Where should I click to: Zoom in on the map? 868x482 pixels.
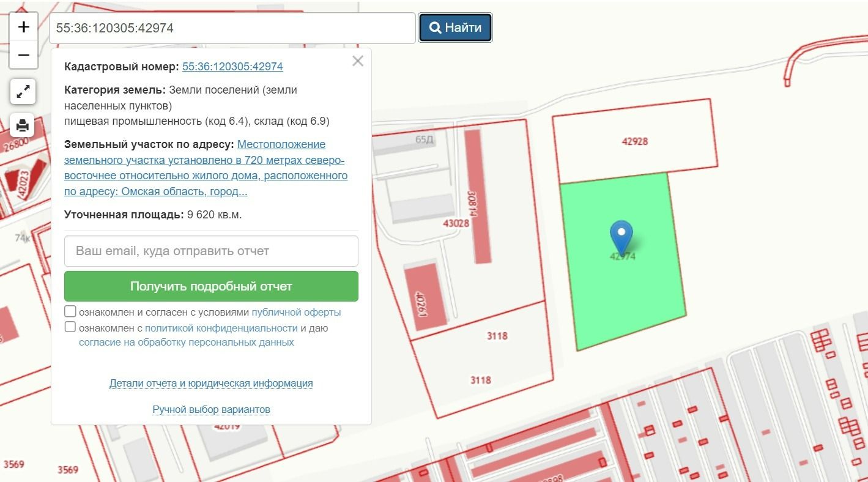point(23,27)
